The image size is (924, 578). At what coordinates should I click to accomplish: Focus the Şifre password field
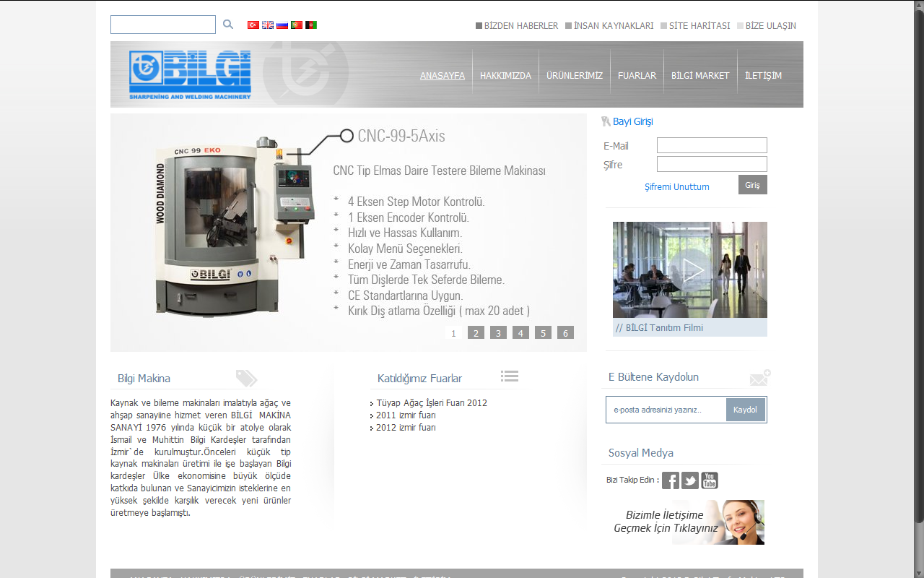(x=712, y=164)
